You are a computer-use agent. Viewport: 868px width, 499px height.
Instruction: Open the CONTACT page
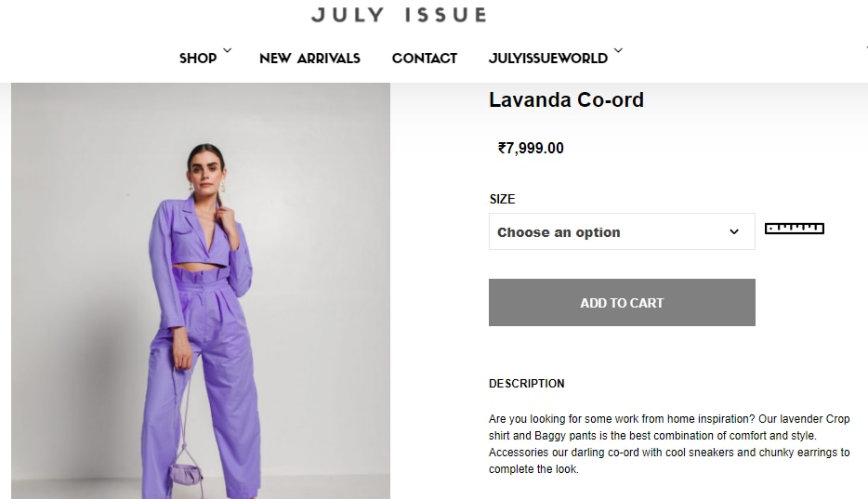(x=425, y=59)
